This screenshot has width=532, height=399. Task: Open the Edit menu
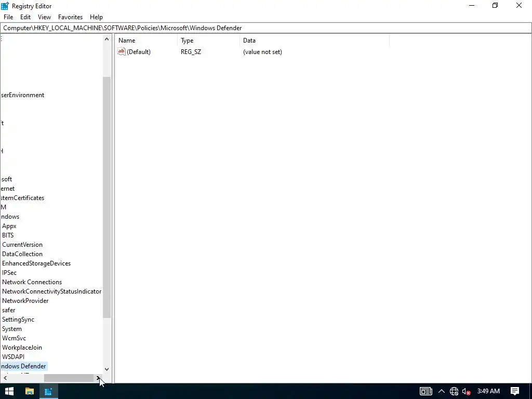point(25,17)
